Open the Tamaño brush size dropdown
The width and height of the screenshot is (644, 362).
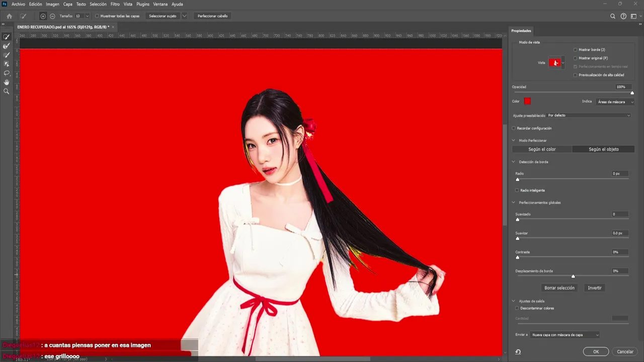coord(87,16)
